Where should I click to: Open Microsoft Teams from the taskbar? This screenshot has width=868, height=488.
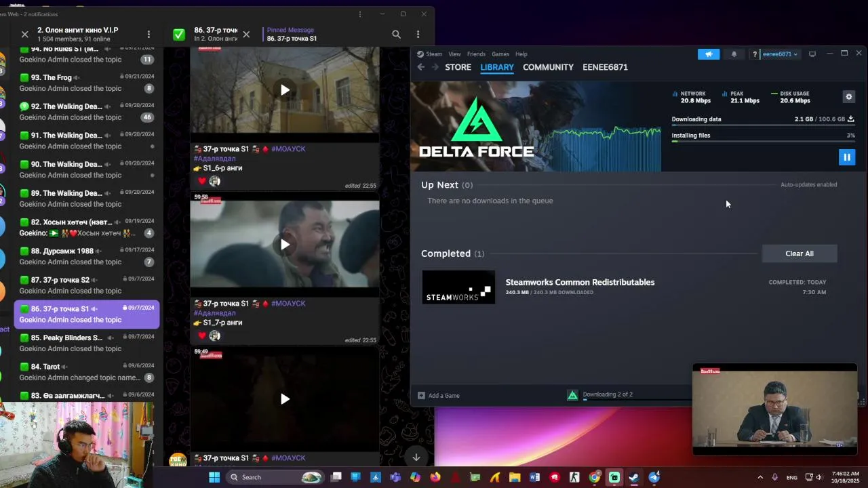(395, 477)
